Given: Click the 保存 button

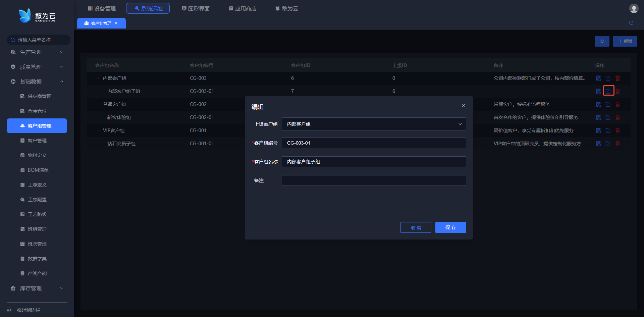Looking at the screenshot, I should point(450,227).
